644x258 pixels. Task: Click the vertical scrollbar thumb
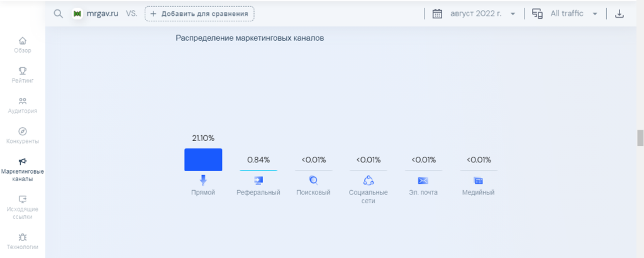(640, 138)
